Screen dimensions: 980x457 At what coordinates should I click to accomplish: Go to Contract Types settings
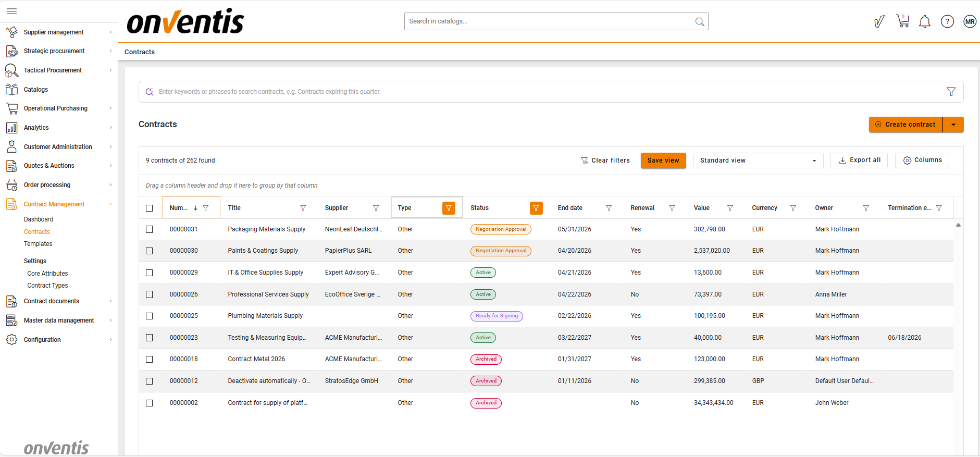tap(47, 286)
